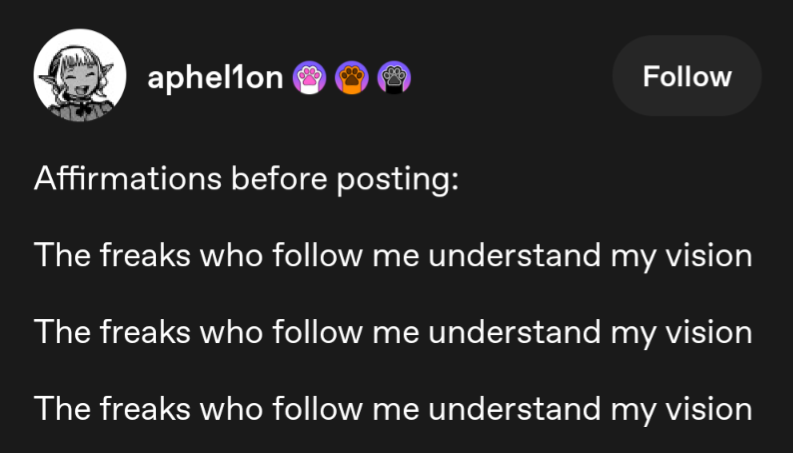Open the aphel1on username link
Screen dimensions: 793x453
pos(215,78)
